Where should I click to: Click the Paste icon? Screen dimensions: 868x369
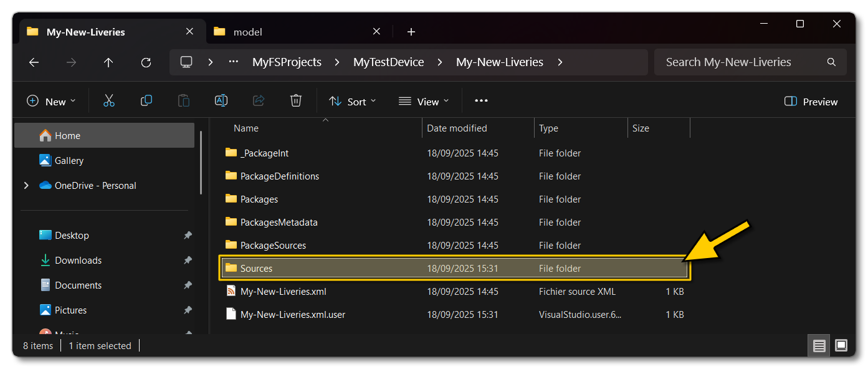[184, 100]
